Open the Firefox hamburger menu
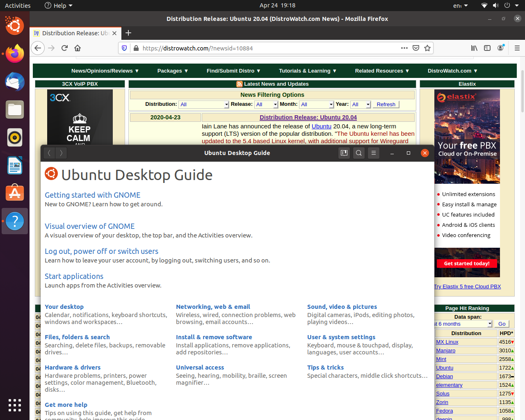The height and width of the screenshot is (420, 525). coord(517,48)
